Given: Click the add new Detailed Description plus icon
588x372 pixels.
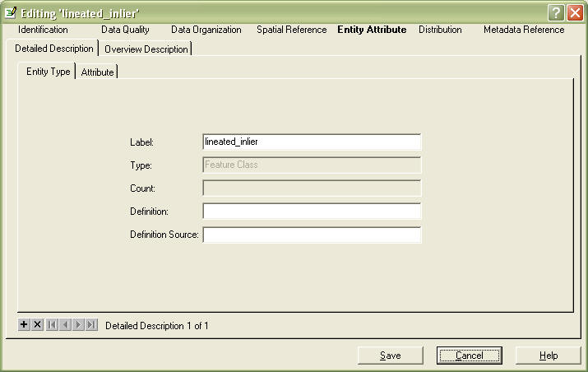Looking at the screenshot, I should [x=24, y=325].
